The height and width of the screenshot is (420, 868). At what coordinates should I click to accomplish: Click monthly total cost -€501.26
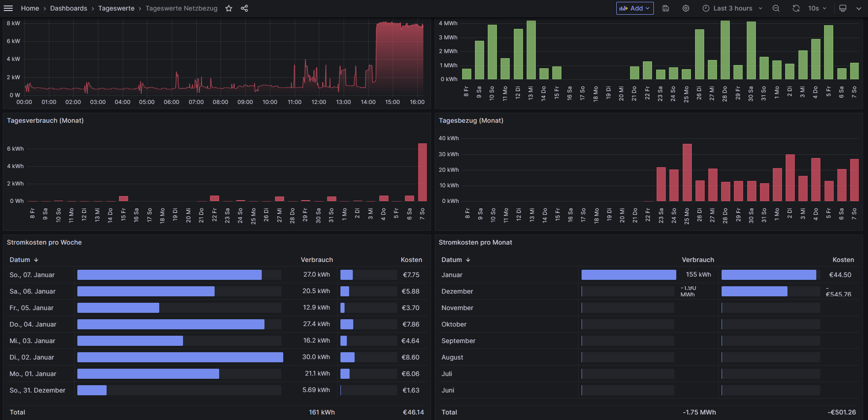click(x=841, y=412)
